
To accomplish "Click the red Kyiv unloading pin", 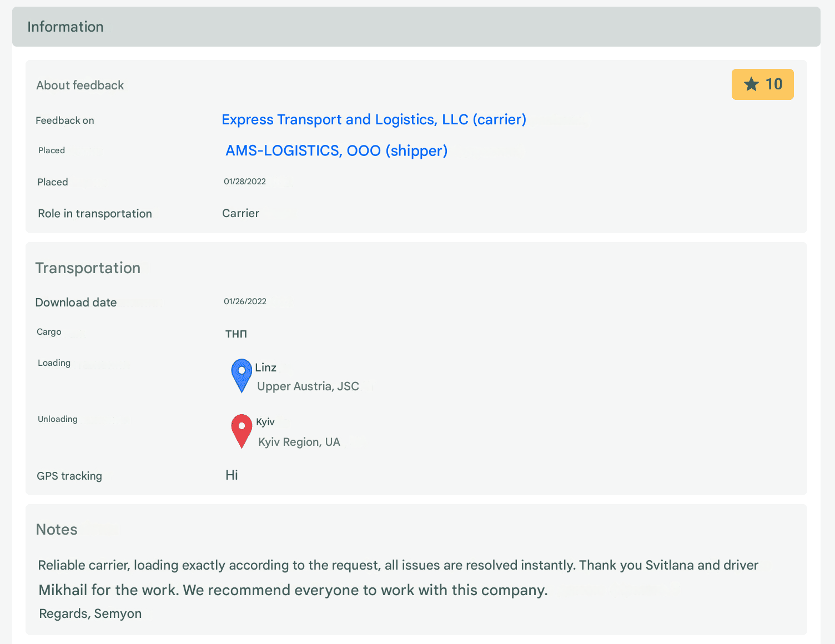I will tap(242, 431).
